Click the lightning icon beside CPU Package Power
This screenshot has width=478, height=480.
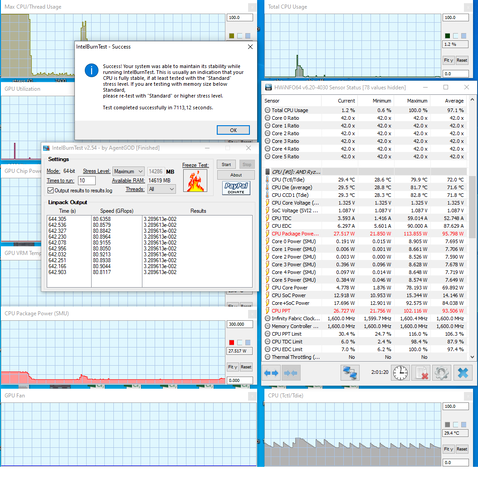point(267,234)
